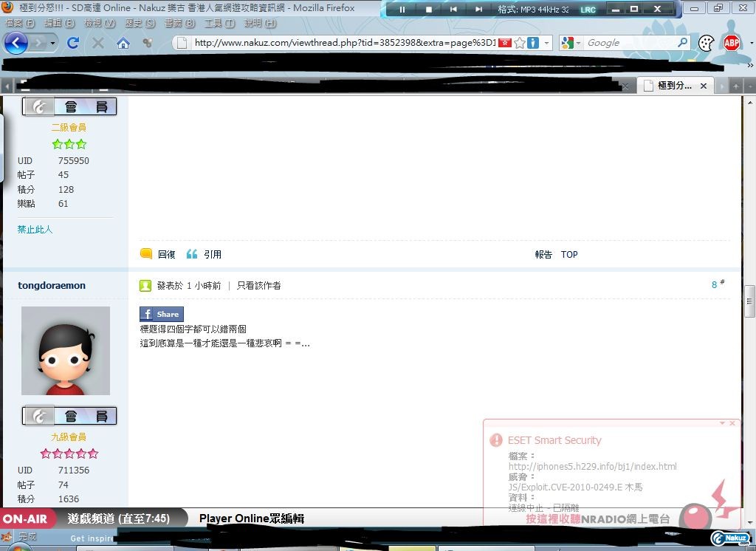Click the Firefox back navigation button
The height and width of the screenshot is (551, 756).
[x=16, y=43]
